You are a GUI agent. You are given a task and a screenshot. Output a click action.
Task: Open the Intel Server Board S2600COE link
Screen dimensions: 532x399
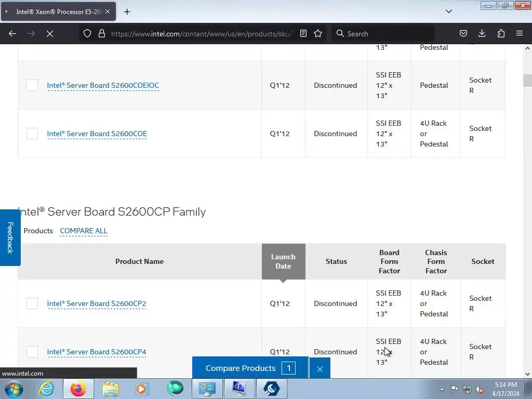coord(97,134)
